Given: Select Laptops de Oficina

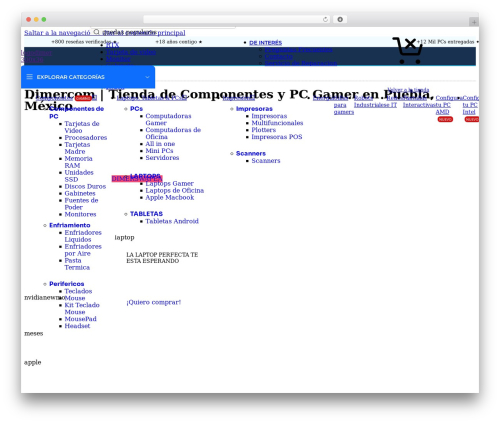Looking at the screenshot, I should [174, 190].
